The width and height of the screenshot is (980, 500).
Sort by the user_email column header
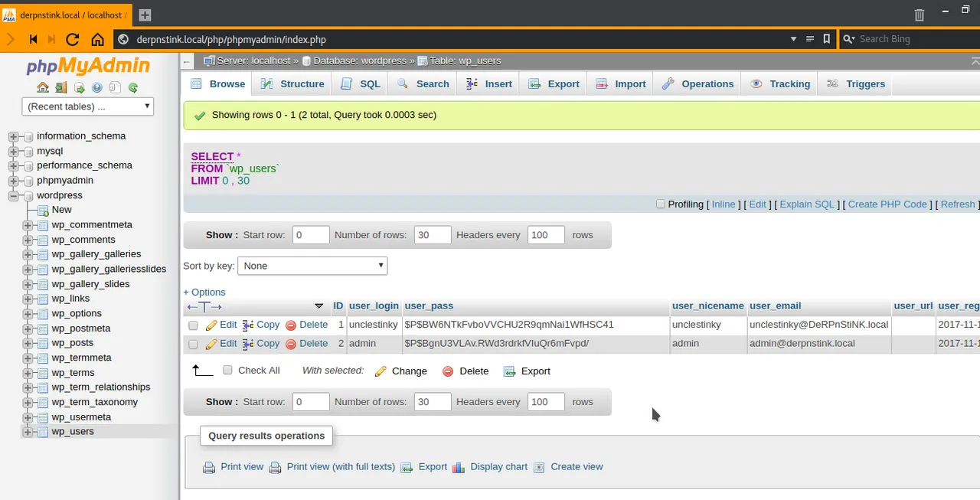click(775, 306)
